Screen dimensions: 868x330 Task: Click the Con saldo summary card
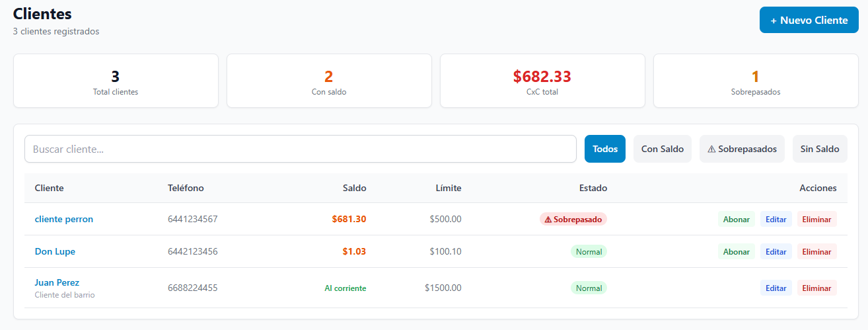pos(329,81)
